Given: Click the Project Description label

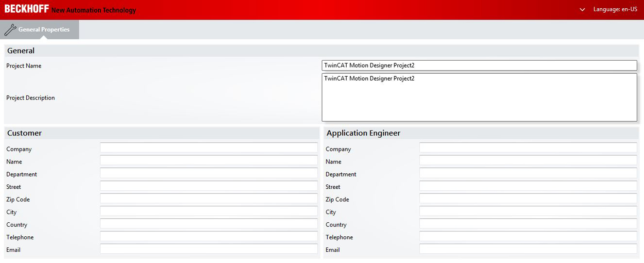Looking at the screenshot, I should [x=31, y=98].
